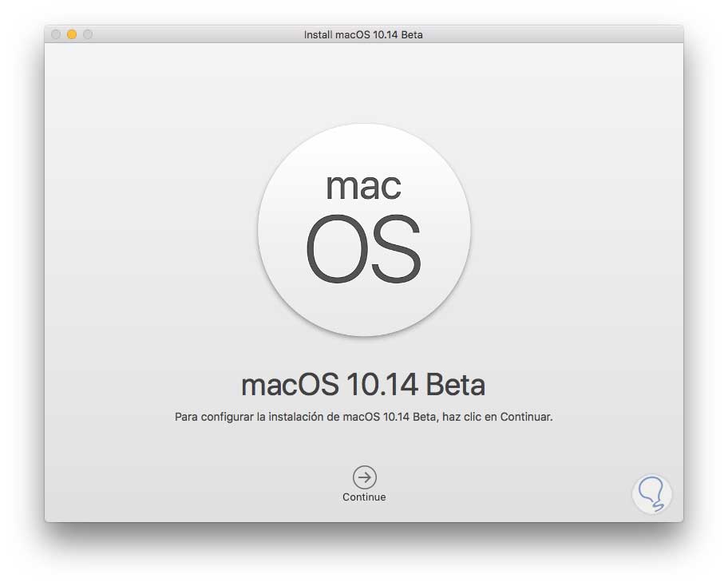Minimize the installer with the yellow button

pyautogui.click(x=72, y=34)
